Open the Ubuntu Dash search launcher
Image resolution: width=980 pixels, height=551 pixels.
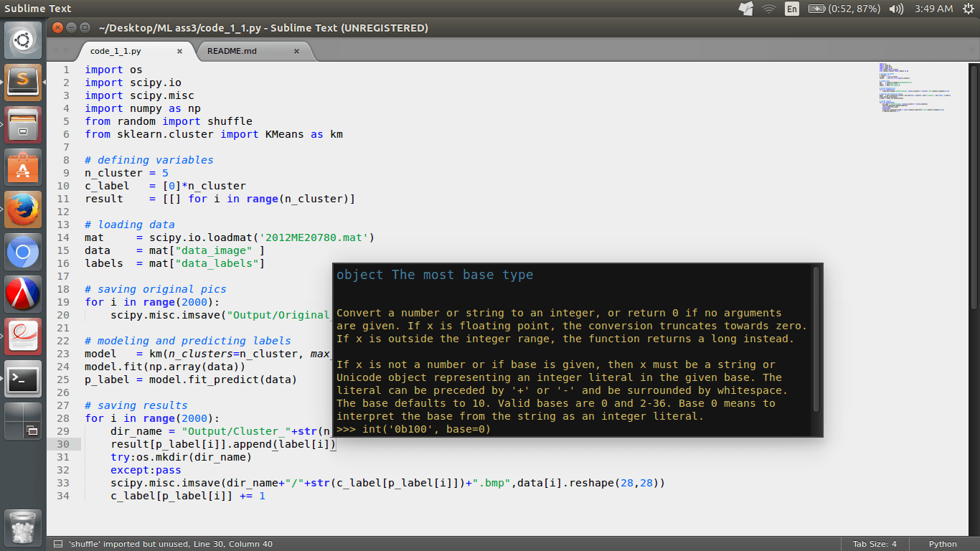tap(23, 40)
